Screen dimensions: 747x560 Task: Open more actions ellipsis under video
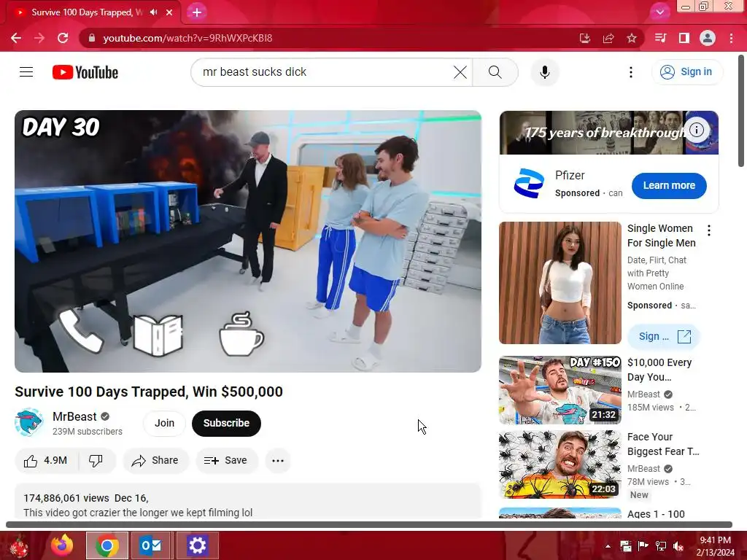[x=278, y=461]
